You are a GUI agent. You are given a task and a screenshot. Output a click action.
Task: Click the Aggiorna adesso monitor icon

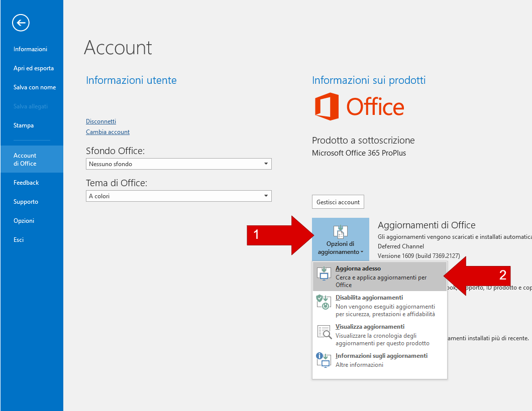coord(324,274)
